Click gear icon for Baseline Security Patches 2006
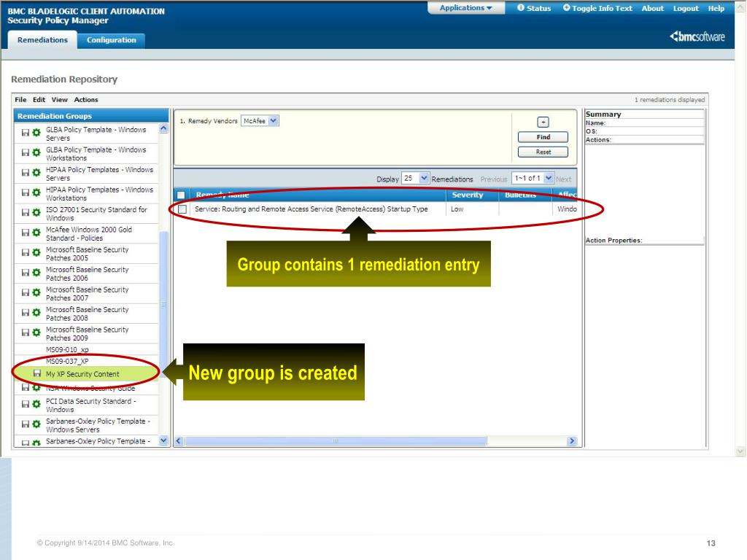The height and width of the screenshot is (560, 747). pos(36,273)
